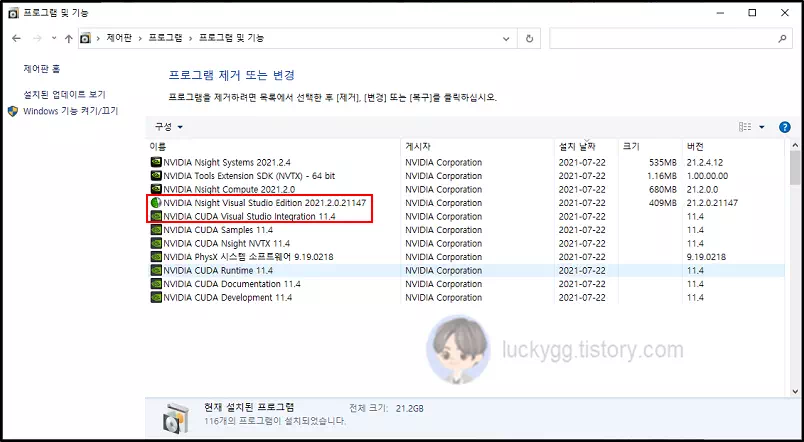Click NVIDIA CUDA Nsight NVTX icon
The height and width of the screenshot is (442, 804).
[156, 243]
